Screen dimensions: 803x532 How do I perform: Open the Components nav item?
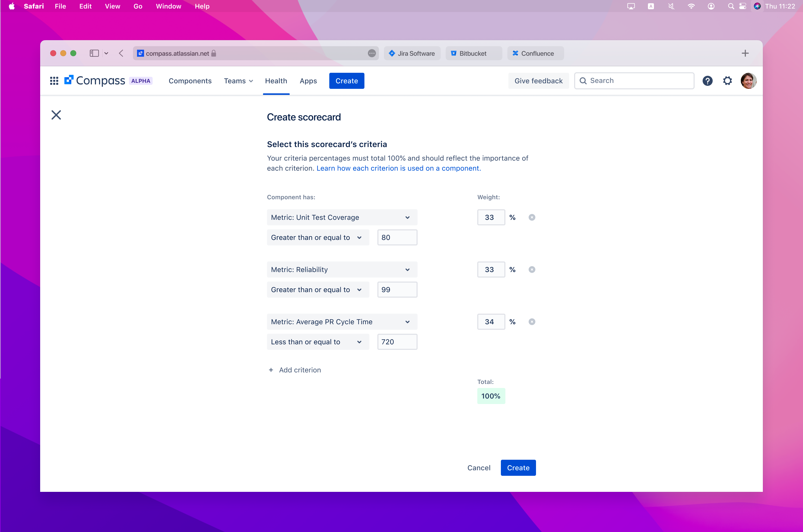[190, 81]
